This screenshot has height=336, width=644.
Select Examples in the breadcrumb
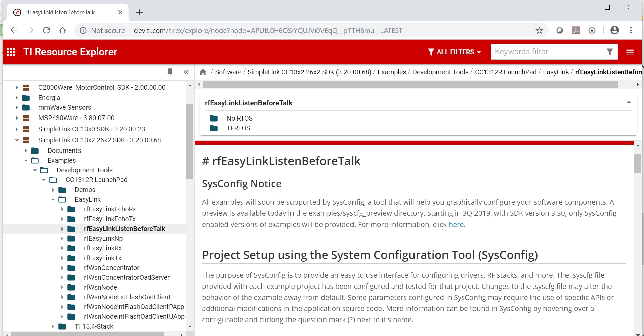(x=392, y=72)
